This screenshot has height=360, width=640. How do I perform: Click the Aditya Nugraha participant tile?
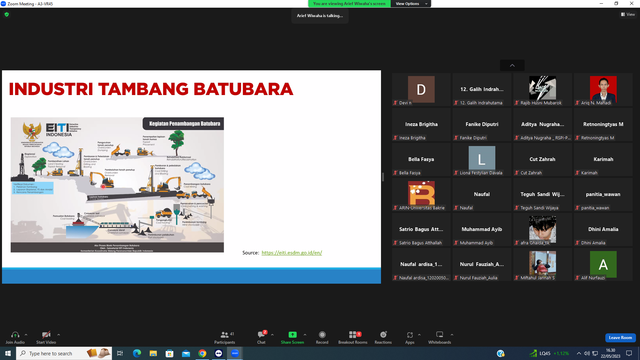[x=542, y=124]
